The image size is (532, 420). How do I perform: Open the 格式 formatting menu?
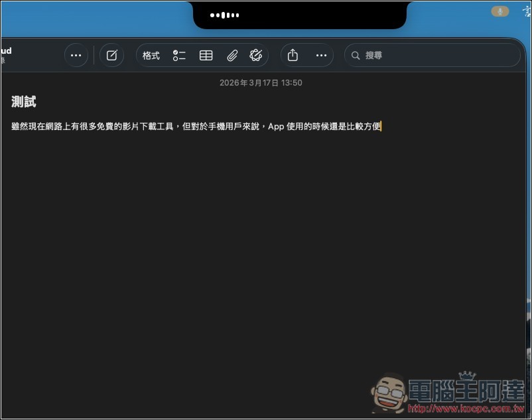[151, 55]
